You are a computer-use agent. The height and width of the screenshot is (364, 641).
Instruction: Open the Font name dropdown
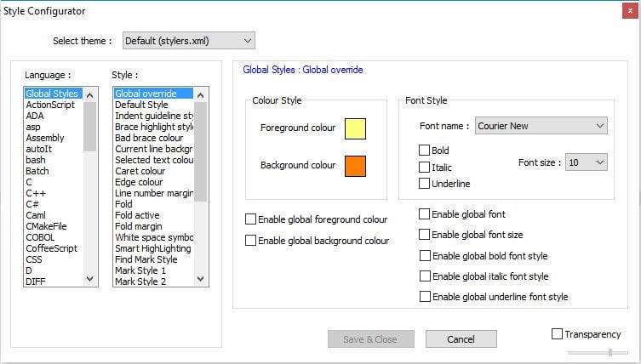coord(541,126)
